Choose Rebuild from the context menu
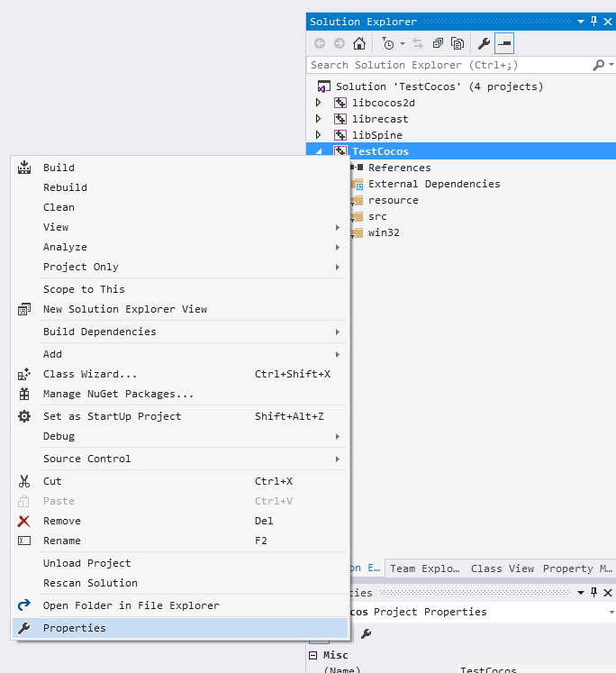 (180, 187)
